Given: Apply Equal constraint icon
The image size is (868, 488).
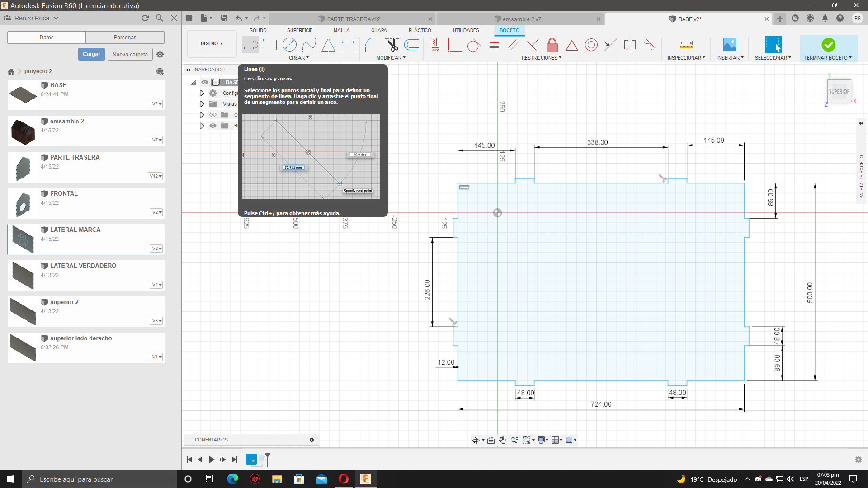Looking at the screenshot, I should pyautogui.click(x=494, y=45).
